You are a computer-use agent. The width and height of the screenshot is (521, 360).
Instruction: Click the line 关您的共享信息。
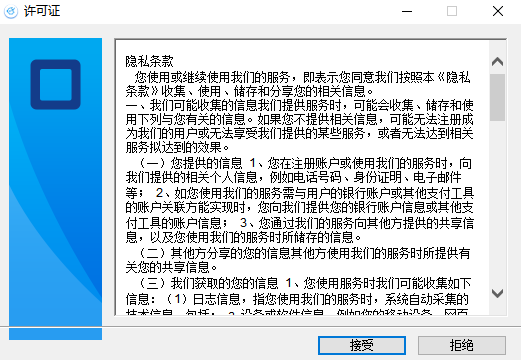(x=172, y=267)
